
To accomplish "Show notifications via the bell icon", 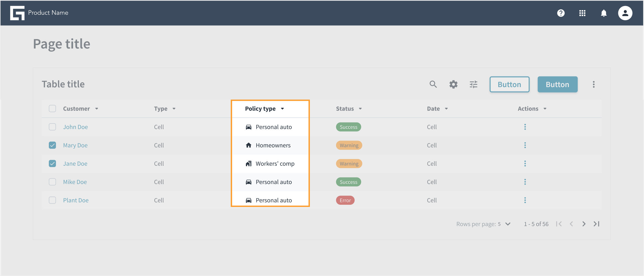I will [604, 13].
